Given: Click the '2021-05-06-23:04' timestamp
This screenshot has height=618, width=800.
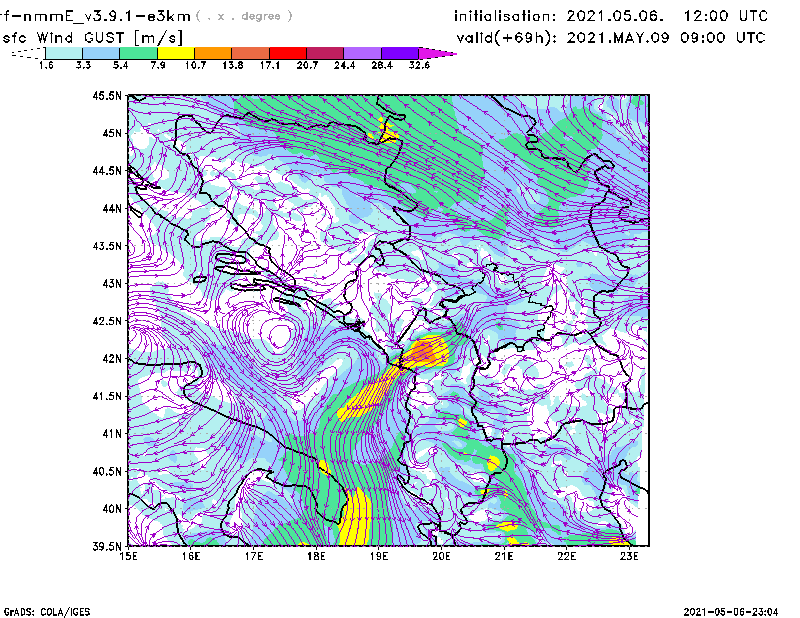Looking at the screenshot, I should (x=731, y=612).
